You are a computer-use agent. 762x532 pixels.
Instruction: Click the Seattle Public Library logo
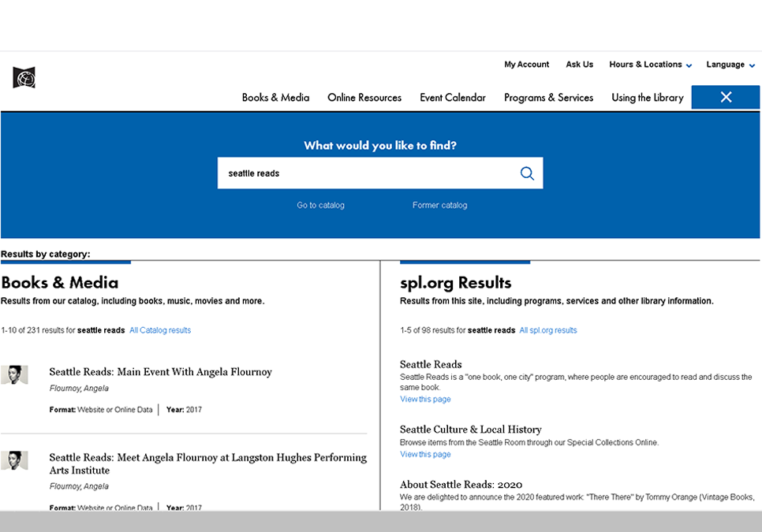24,77
